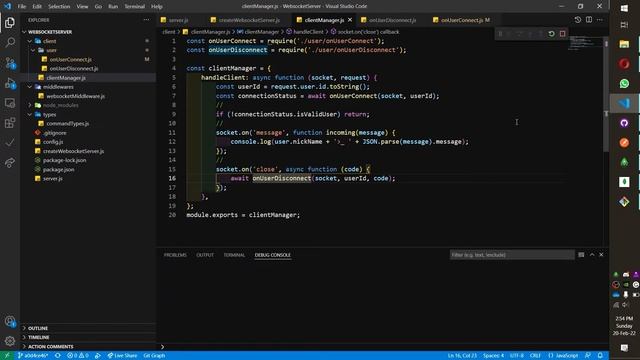This screenshot has height=360, width=640.
Task: Close the bottom panel
Action: point(601,255)
